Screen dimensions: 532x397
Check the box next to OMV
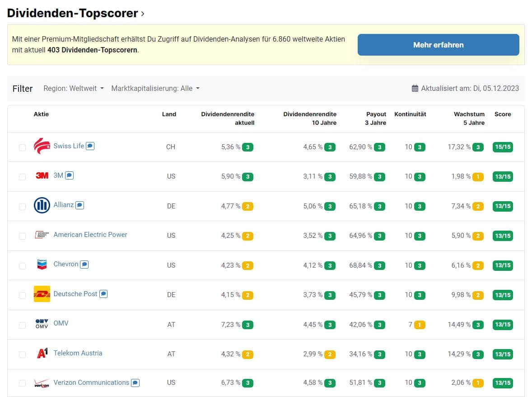click(22, 324)
